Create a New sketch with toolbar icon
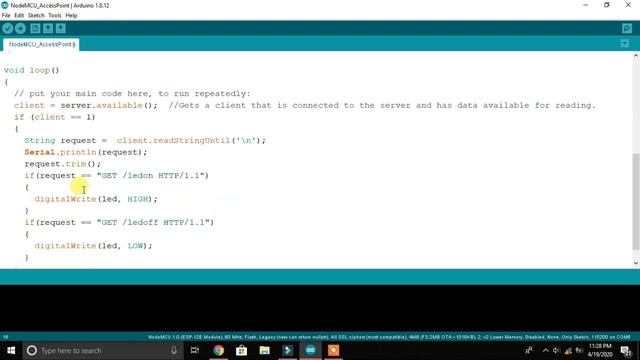The width and height of the screenshot is (640, 360). tap(35, 28)
